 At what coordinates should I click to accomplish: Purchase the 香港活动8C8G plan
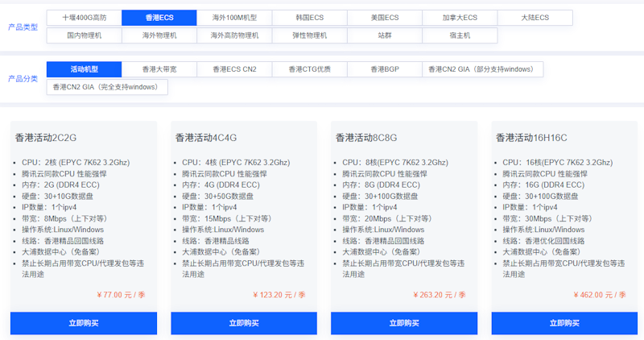(404, 323)
